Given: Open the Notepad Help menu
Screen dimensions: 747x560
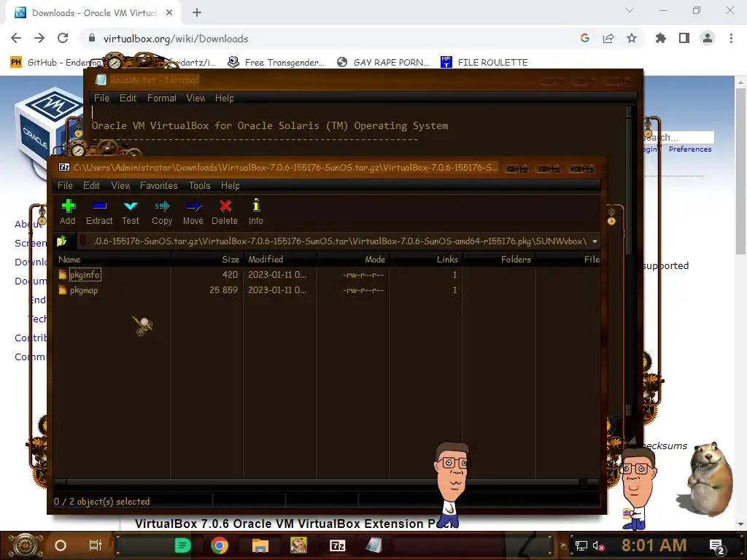Looking at the screenshot, I should 225,98.
